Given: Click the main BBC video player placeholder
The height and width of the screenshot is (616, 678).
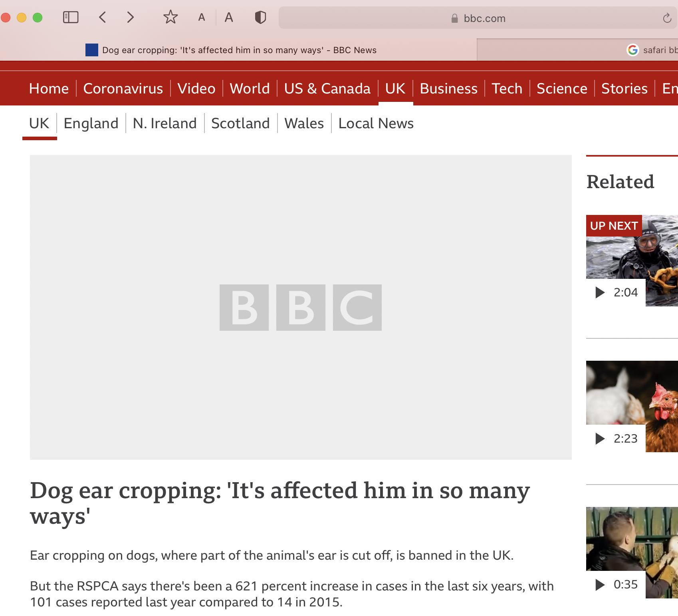Looking at the screenshot, I should [x=301, y=307].
